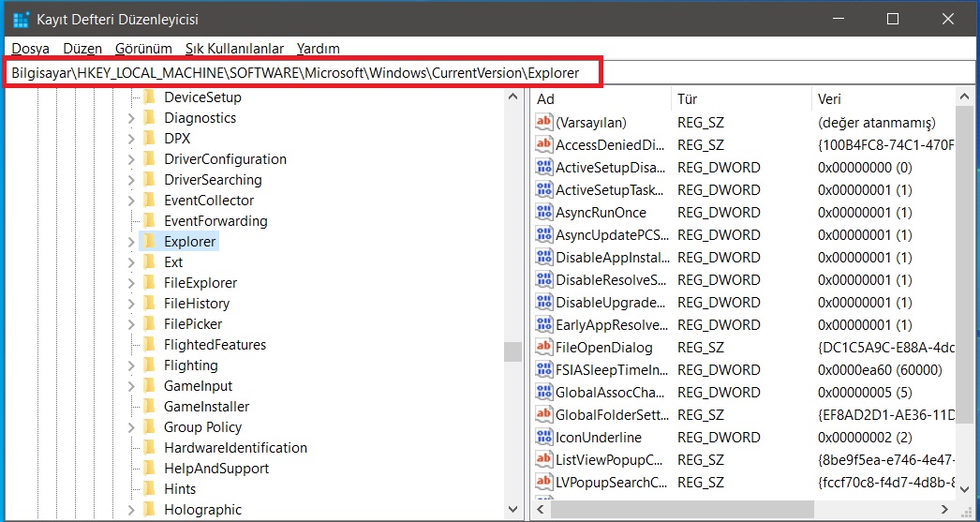
Task: Click values pane horizontal scroll left arrow
Action: coord(540,510)
